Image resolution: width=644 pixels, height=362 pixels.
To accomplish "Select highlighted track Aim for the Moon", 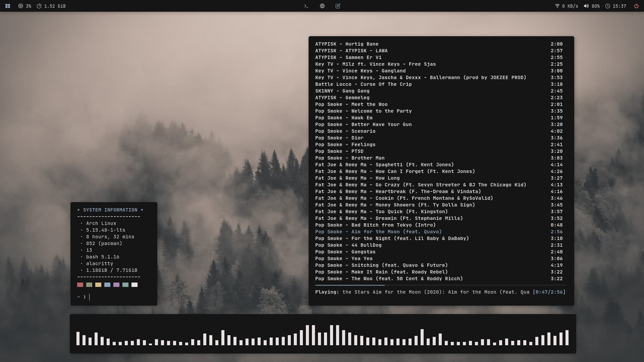I will point(439,232).
